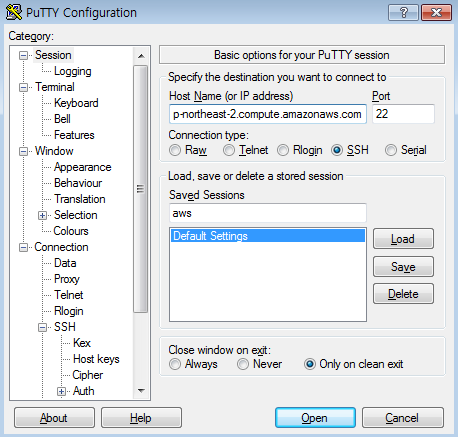This screenshot has height=437, width=458.
Task: Click the category tree scroll up arrow
Action: point(141,56)
